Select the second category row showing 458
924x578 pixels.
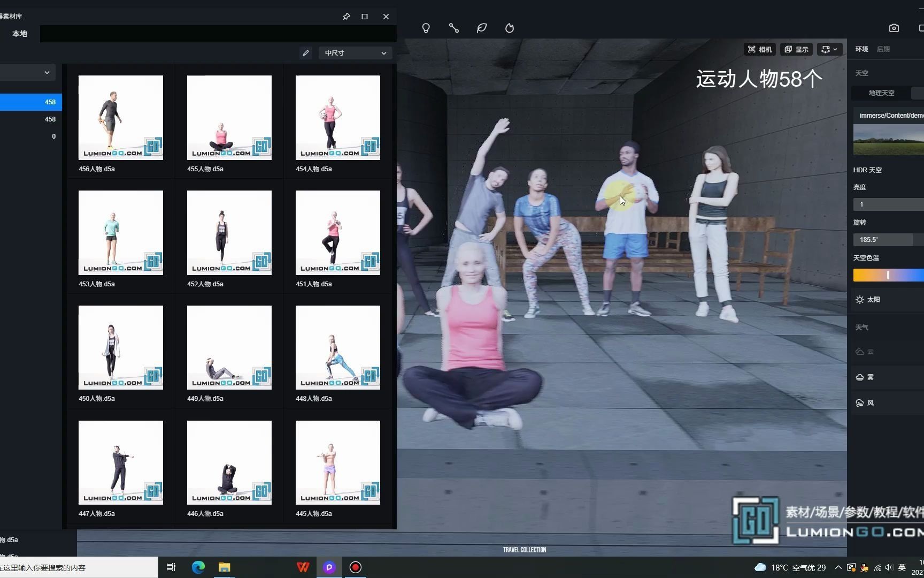click(x=31, y=119)
